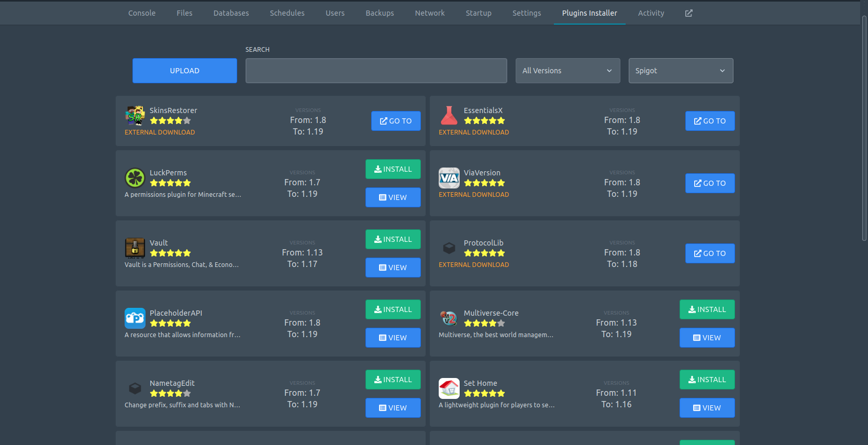Open the Files tab
Image resolution: width=868 pixels, height=445 pixels.
[x=184, y=13]
